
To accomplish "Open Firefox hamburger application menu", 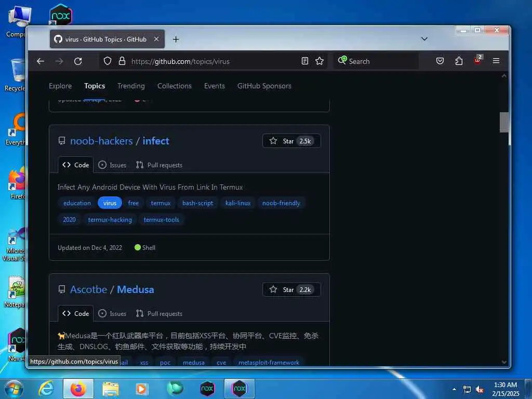I will pyautogui.click(x=496, y=61).
